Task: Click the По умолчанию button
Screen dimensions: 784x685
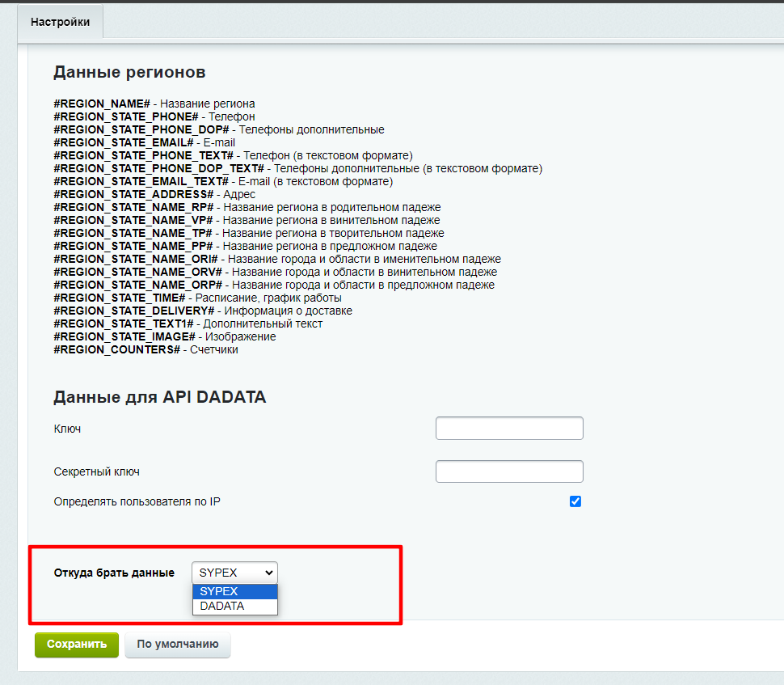Action: tap(178, 645)
